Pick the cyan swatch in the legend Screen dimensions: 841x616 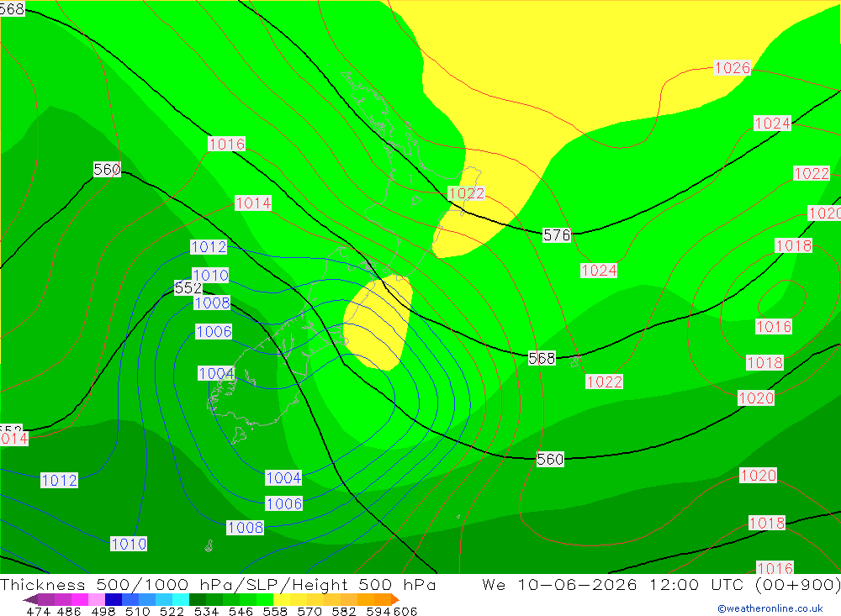(x=181, y=599)
